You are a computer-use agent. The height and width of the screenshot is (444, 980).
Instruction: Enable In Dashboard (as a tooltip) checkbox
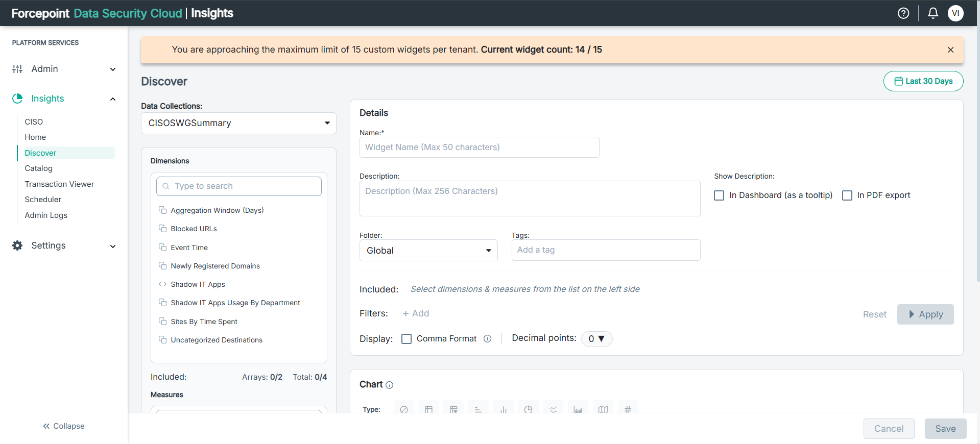(x=719, y=195)
